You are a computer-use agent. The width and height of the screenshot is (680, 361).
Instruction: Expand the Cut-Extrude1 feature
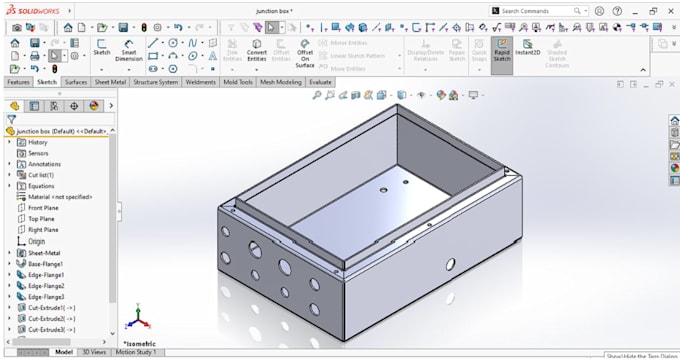[x=9, y=308]
